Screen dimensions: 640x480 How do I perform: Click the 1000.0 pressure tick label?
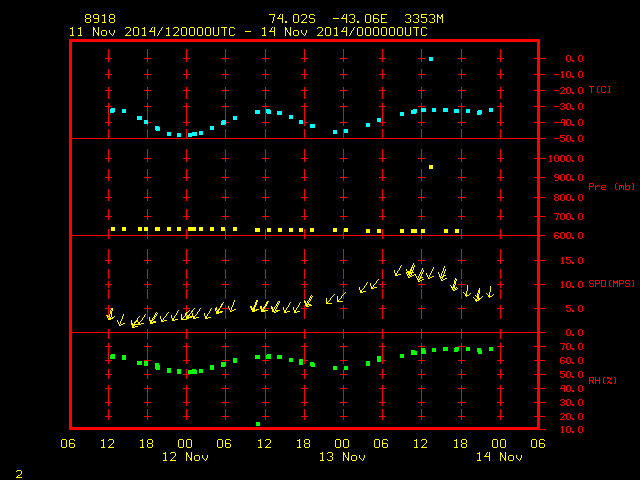point(566,159)
